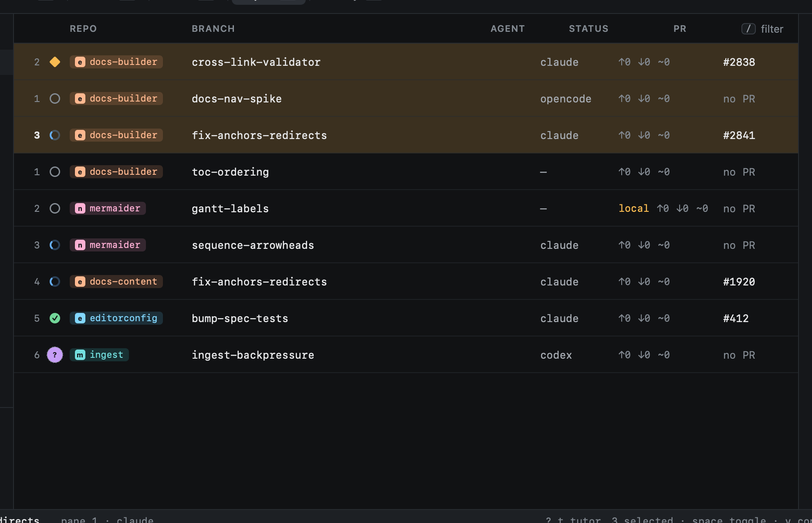812x523 pixels.
Task: Click the editorconfig repo tag
Action: pos(116,318)
